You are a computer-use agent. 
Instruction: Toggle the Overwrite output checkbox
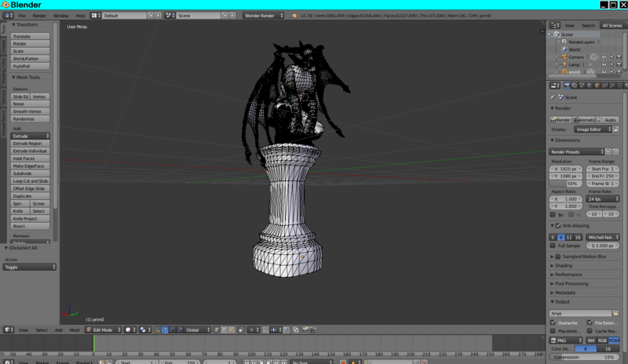553,322
